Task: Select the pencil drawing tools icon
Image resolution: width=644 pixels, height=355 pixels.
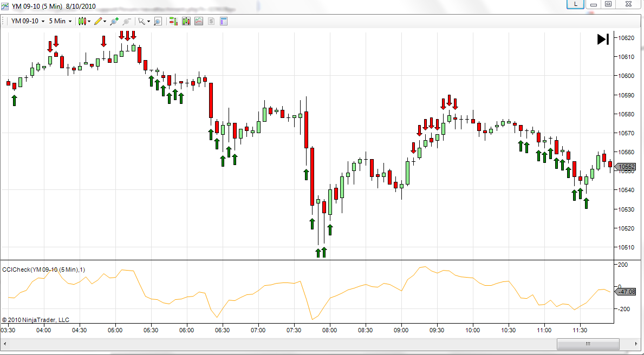Action: click(97, 21)
